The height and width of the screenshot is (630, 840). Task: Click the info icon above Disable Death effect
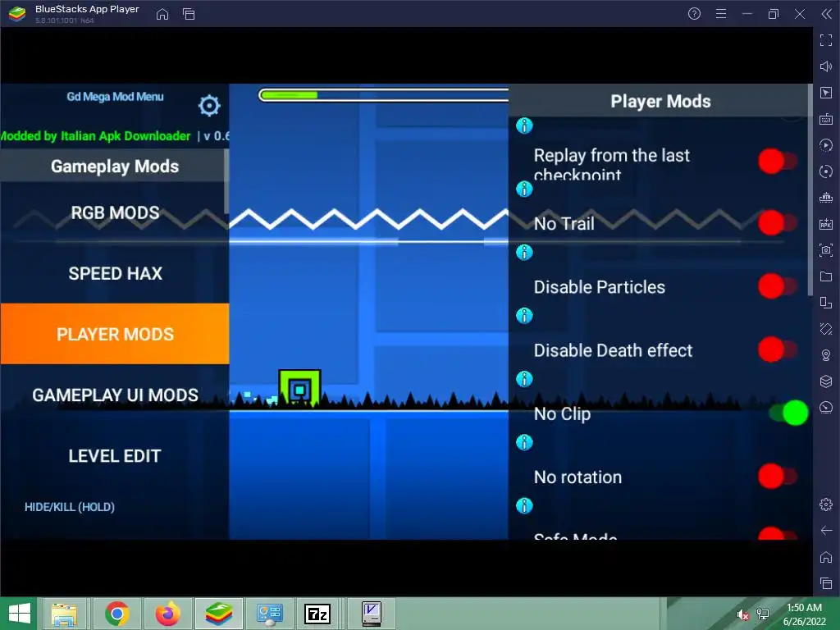tap(524, 316)
